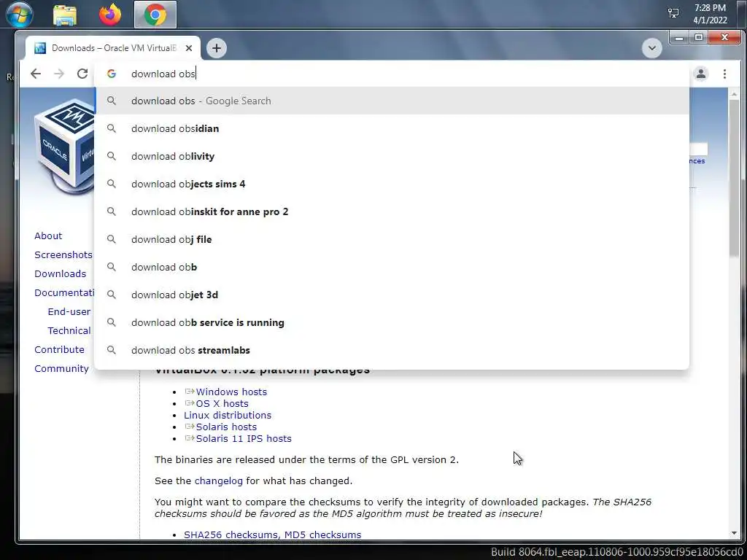Open the Contribute sidebar link
The image size is (747, 560).
click(x=60, y=349)
